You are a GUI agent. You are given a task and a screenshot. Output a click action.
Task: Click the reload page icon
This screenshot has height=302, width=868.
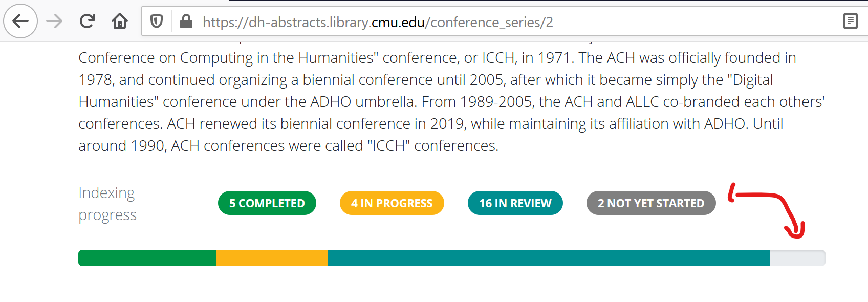87,21
